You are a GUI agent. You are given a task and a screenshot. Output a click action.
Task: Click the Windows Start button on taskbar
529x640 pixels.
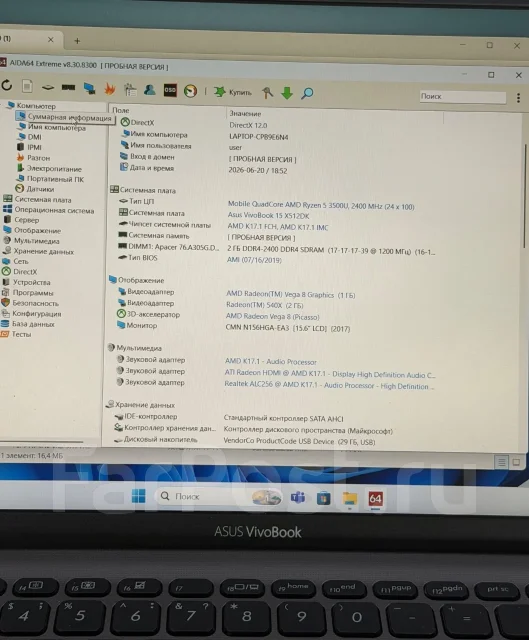coord(138,496)
